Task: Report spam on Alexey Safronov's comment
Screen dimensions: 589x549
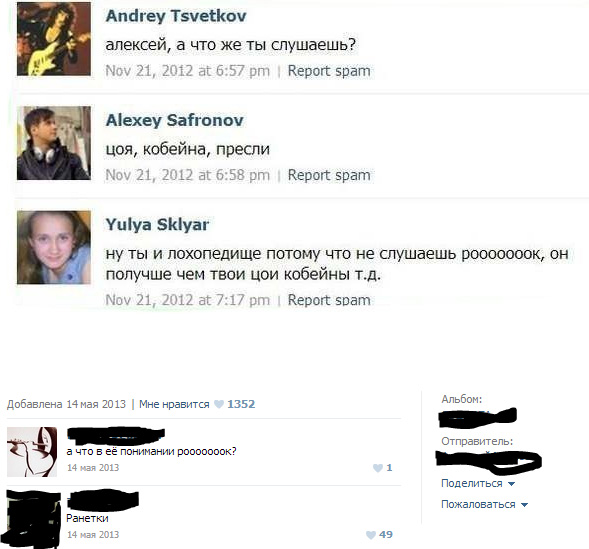Action: coord(329,175)
